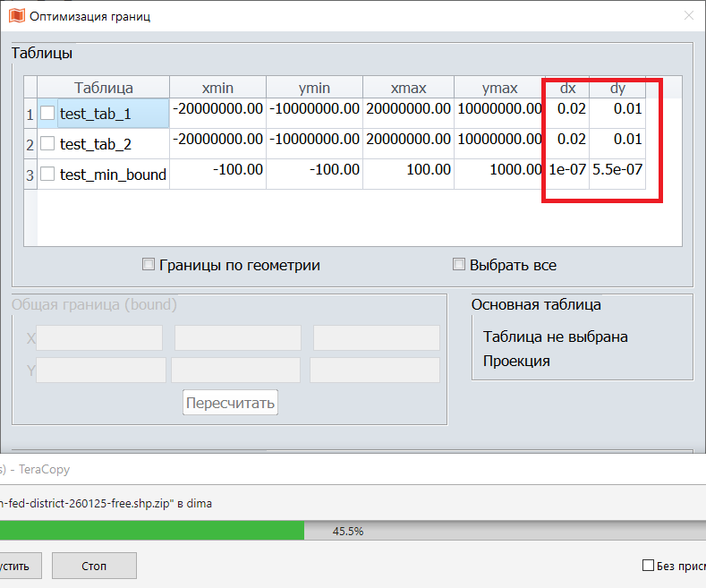706x588 pixels.
Task: Click the first Y bound input field
Action: [101, 371]
